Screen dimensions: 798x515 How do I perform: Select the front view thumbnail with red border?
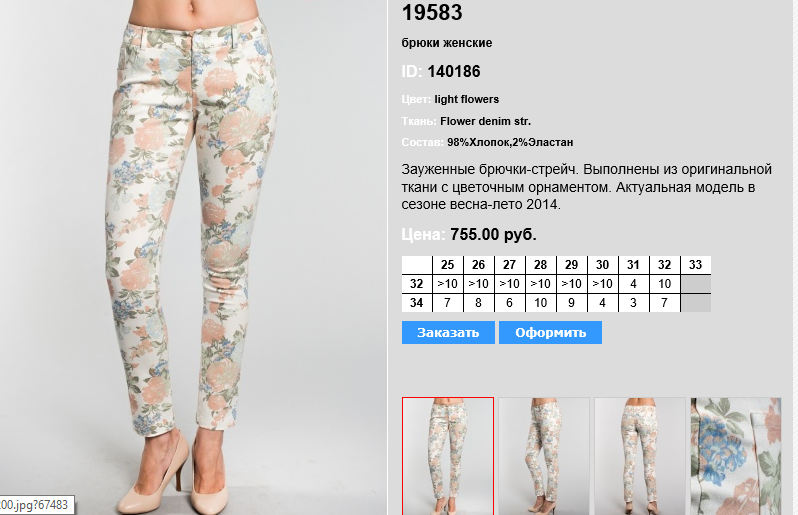(448, 456)
